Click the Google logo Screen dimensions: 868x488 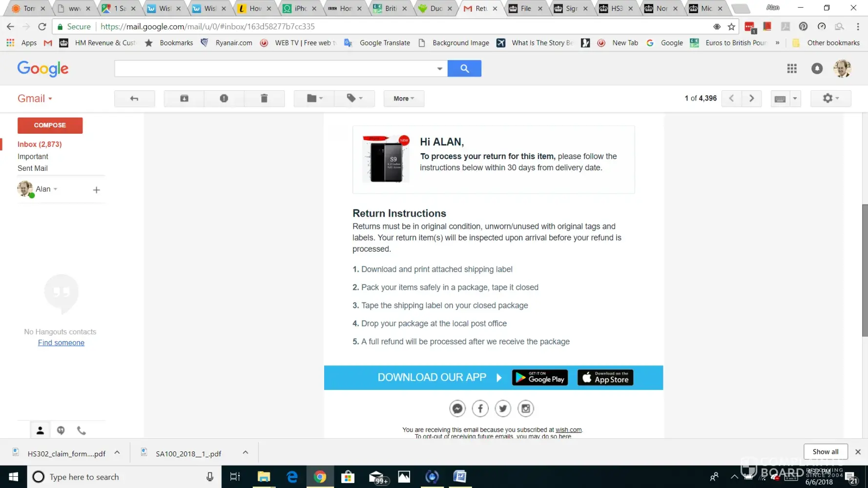coord(43,69)
